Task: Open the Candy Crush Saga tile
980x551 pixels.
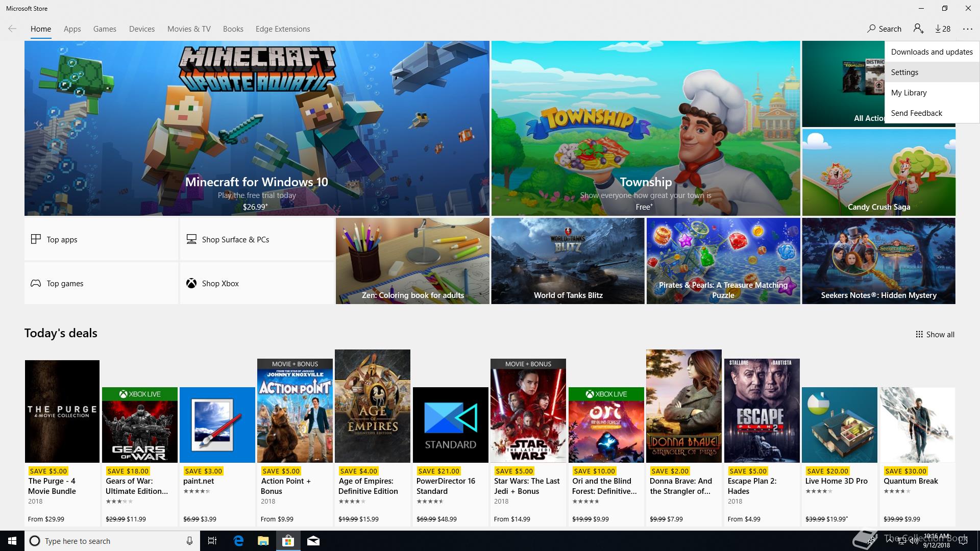Action: 879,172
